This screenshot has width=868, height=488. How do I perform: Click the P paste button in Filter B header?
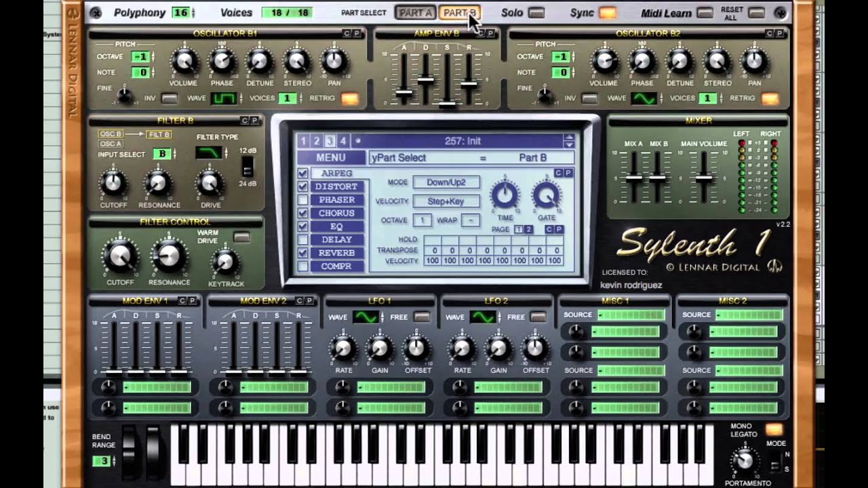pos(254,121)
